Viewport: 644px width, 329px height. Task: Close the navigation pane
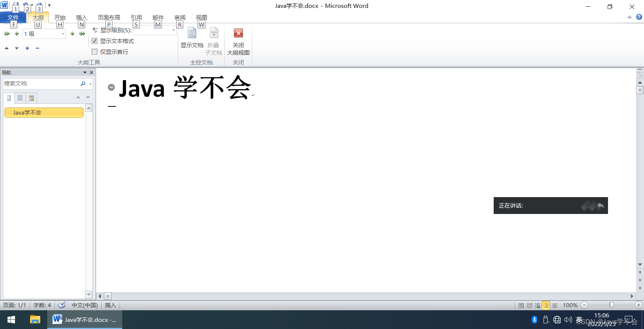coord(91,72)
